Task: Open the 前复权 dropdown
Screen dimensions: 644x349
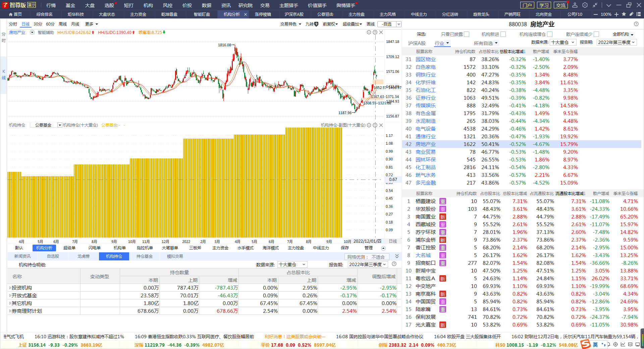Action: [330, 24]
